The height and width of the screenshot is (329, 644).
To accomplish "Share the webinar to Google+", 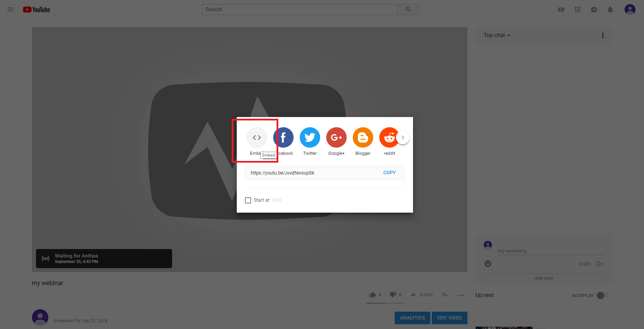I will click(336, 137).
